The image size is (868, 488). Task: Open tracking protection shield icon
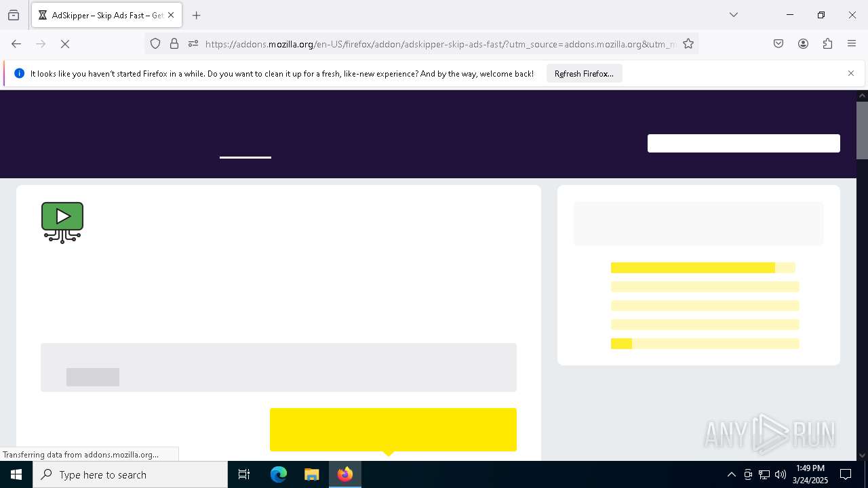(155, 44)
